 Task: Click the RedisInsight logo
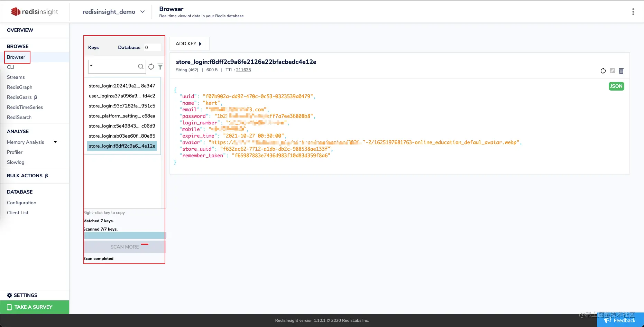tap(35, 12)
